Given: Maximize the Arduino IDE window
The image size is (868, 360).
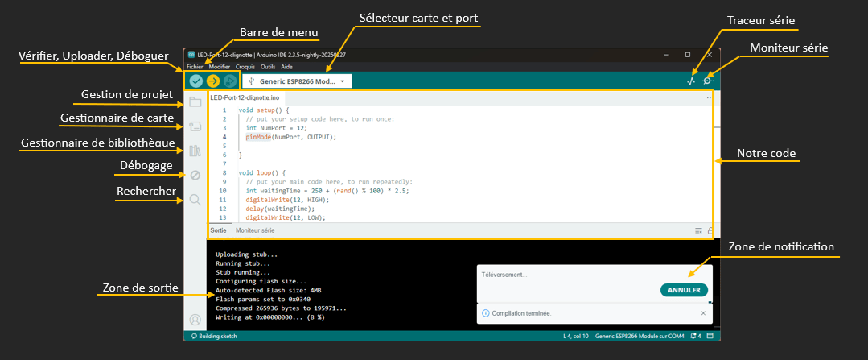Looking at the screenshot, I should (x=688, y=55).
